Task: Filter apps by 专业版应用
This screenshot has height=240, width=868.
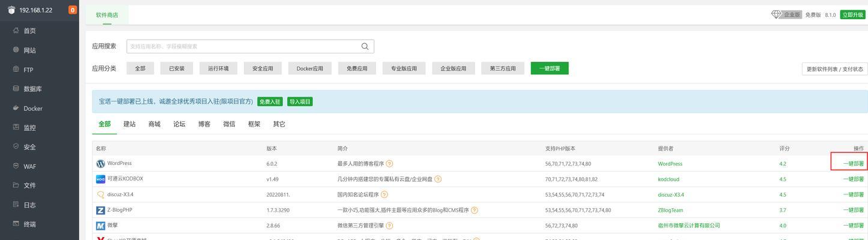Action: pos(404,68)
